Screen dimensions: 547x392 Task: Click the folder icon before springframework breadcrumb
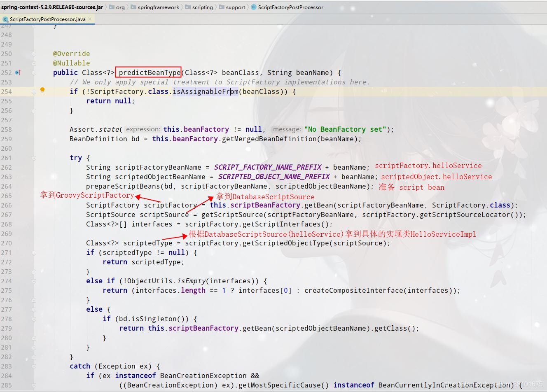pyautogui.click(x=133, y=7)
